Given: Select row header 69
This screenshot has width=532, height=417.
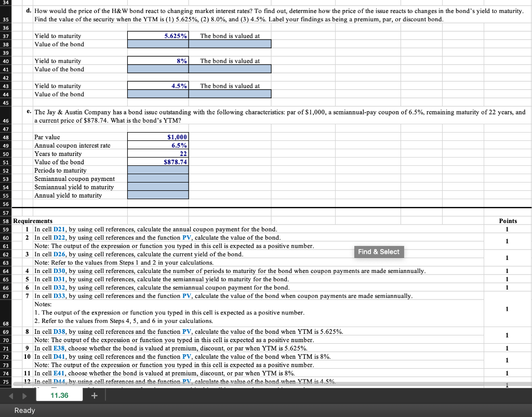Looking at the screenshot, I should tap(6, 332).
